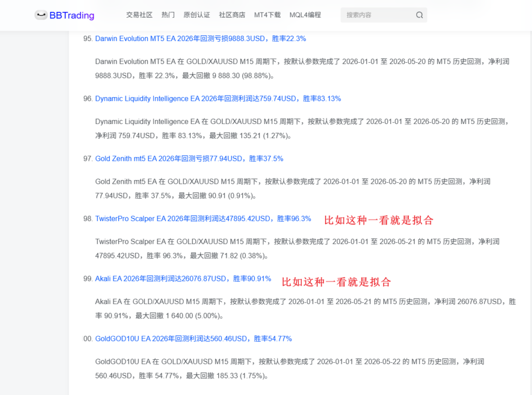
Task: Open Gold Zenith mt5 EA backtest link
Action: [189, 159]
